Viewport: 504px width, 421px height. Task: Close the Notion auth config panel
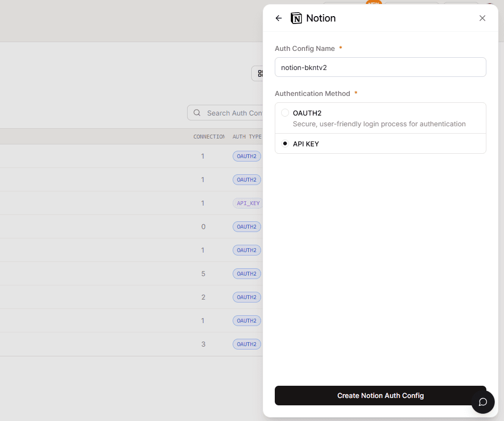click(482, 18)
